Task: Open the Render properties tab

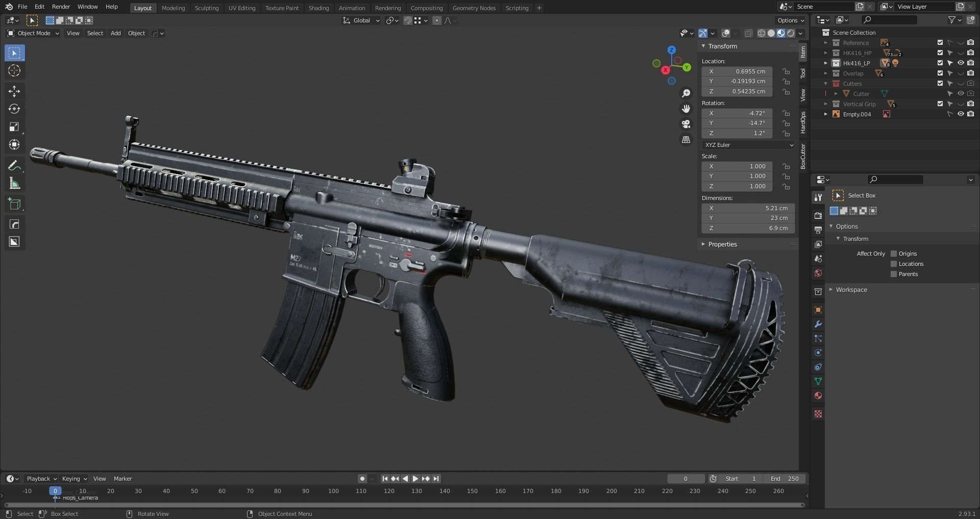Action: [818, 216]
